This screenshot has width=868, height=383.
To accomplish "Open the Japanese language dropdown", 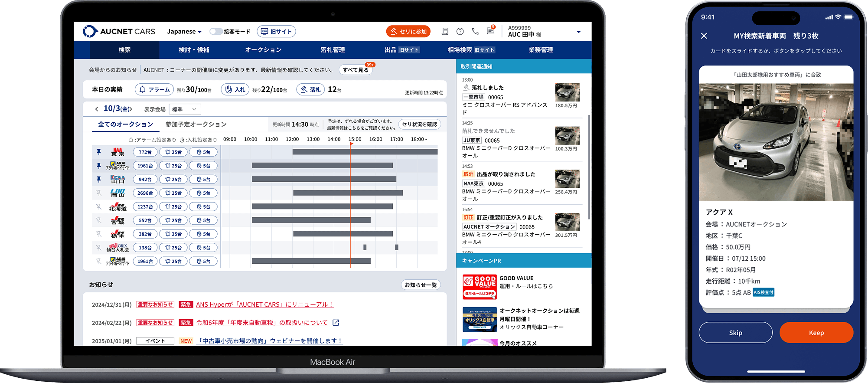I will 184,32.
